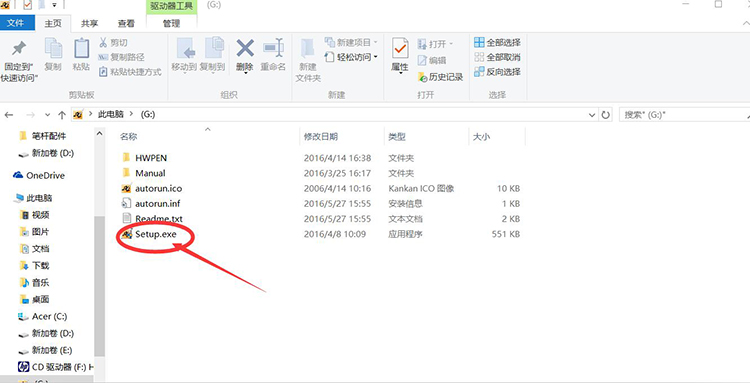Screen dimensions: 750x383
Task: Click Invert Selection in the ribbon
Action: (x=497, y=72)
